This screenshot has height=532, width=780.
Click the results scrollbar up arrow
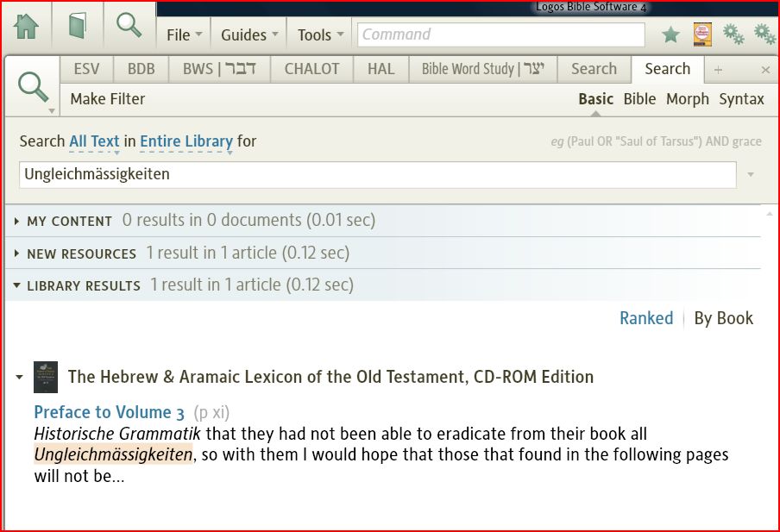tap(769, 214)
